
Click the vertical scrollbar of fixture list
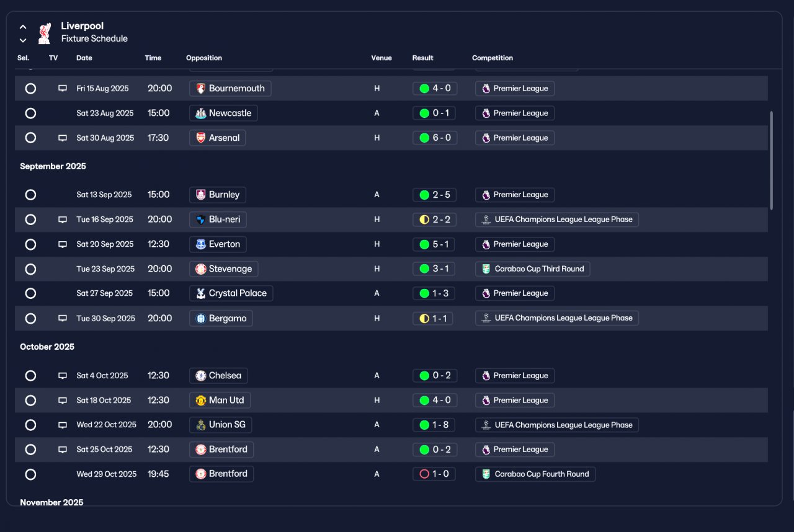[x=772, y=161]
